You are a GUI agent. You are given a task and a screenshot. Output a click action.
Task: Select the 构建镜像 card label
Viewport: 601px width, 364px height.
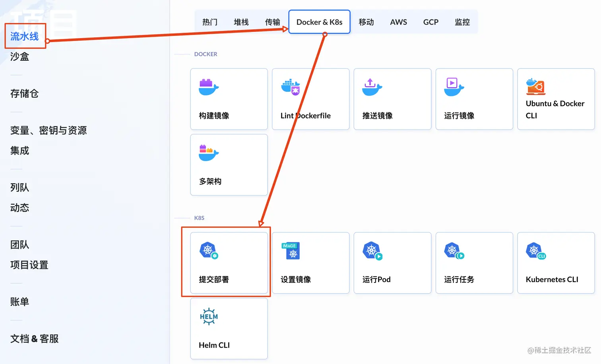pyautogui.click(x=214, y=116)
